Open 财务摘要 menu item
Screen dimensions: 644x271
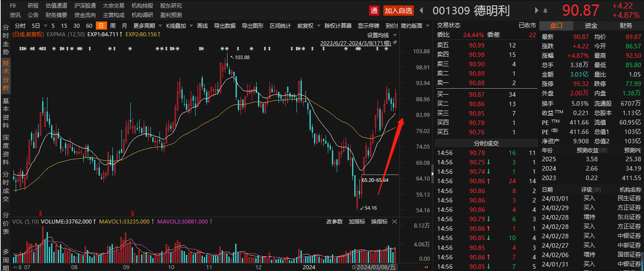point(56,15)
